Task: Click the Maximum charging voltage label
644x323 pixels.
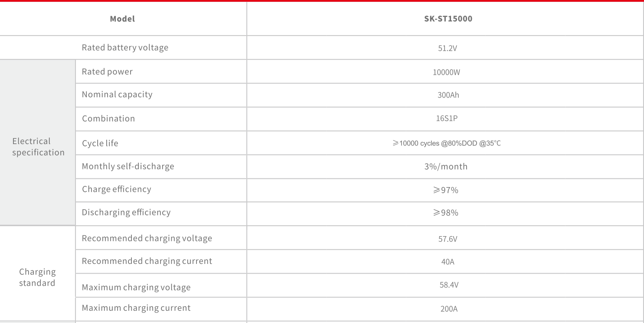Action: [x=136, y=287]
